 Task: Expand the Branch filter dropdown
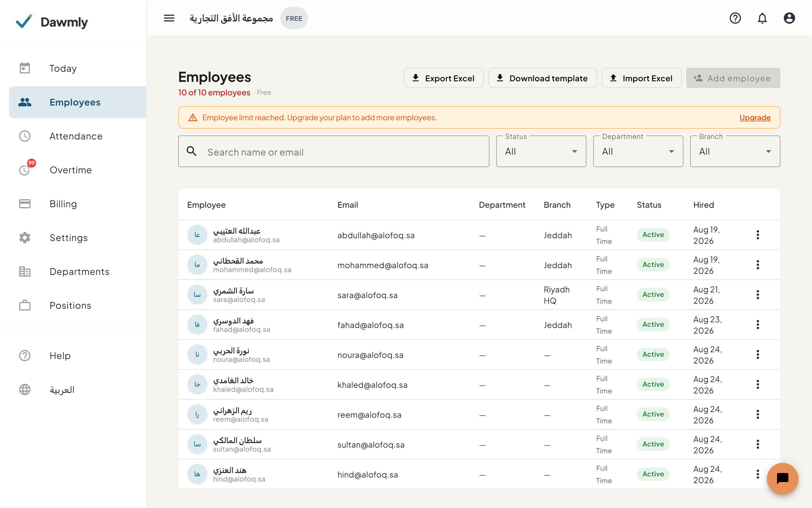735,151
